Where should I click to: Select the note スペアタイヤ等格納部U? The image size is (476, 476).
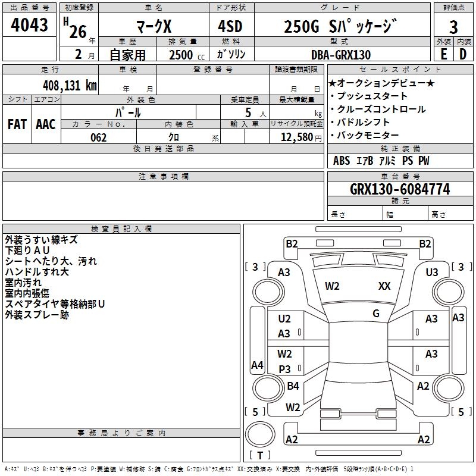point(55,304)
